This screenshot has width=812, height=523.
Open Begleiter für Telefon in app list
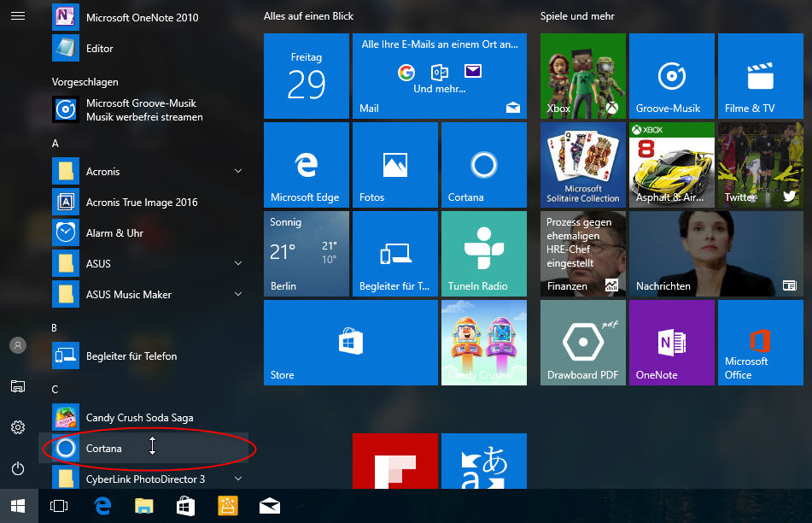(144, 356)
